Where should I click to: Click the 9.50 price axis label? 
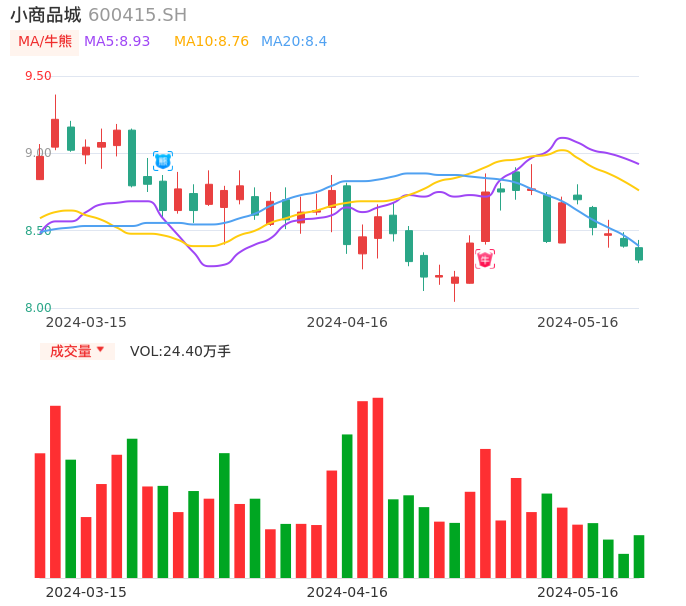(38, 76)
